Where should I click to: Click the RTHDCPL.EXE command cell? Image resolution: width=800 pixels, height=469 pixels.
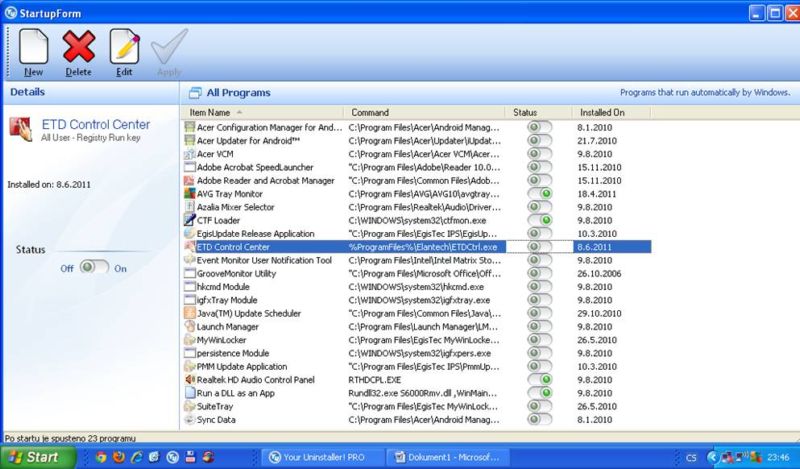[374, 380]
